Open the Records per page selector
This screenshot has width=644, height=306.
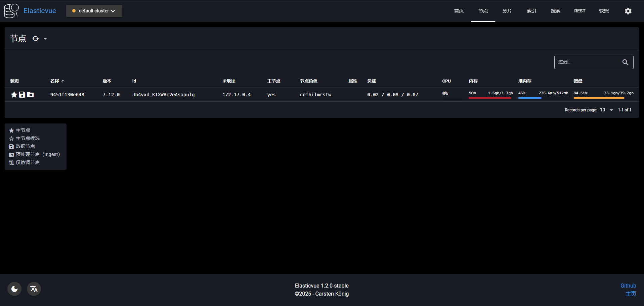(606, 110)
